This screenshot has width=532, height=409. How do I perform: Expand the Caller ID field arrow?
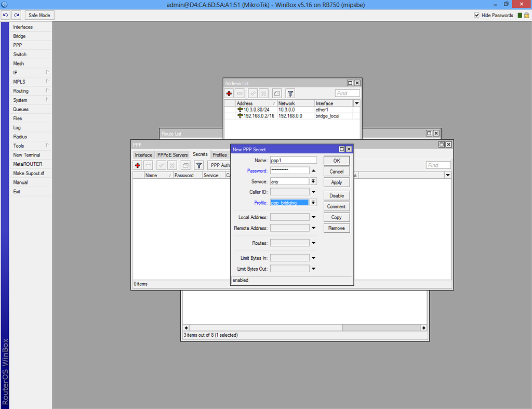point(313,192)
